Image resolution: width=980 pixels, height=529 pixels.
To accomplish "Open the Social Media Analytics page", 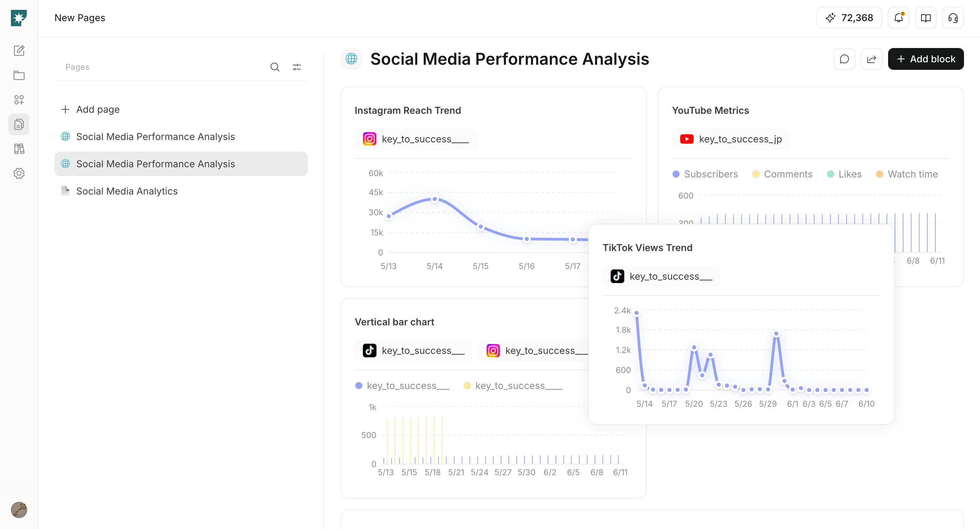I will click(x=181, y=191).
